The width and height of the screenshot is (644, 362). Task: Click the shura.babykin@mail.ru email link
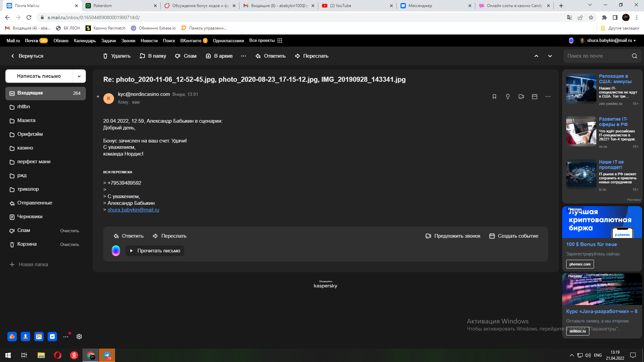133,210
